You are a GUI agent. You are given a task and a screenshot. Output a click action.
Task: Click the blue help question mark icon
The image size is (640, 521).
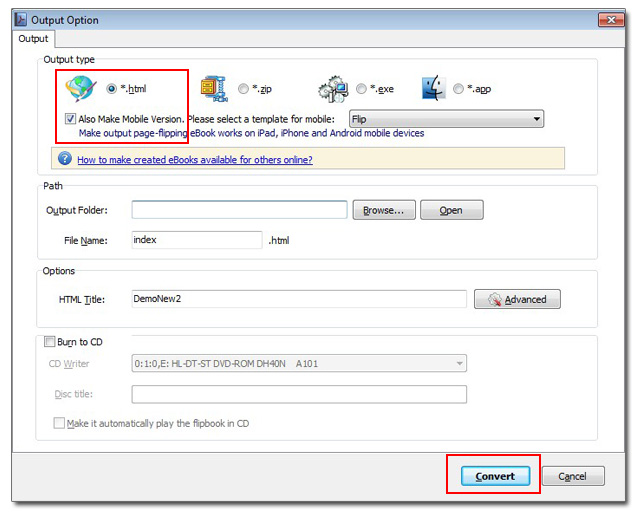pos(64,158)
